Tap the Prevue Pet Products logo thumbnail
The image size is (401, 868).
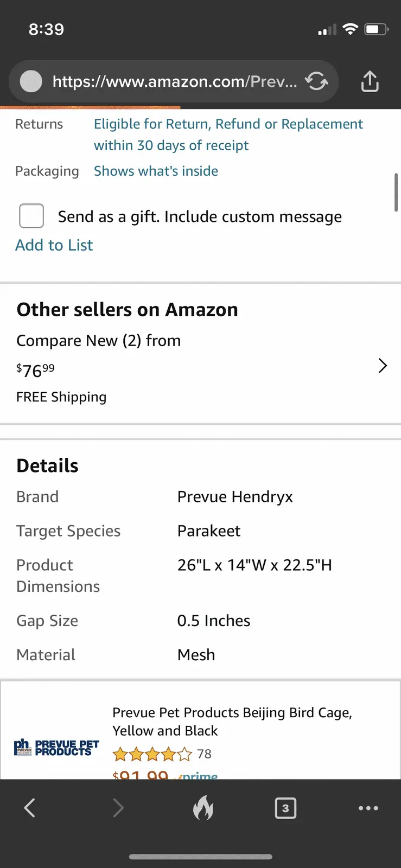point(56,748)
